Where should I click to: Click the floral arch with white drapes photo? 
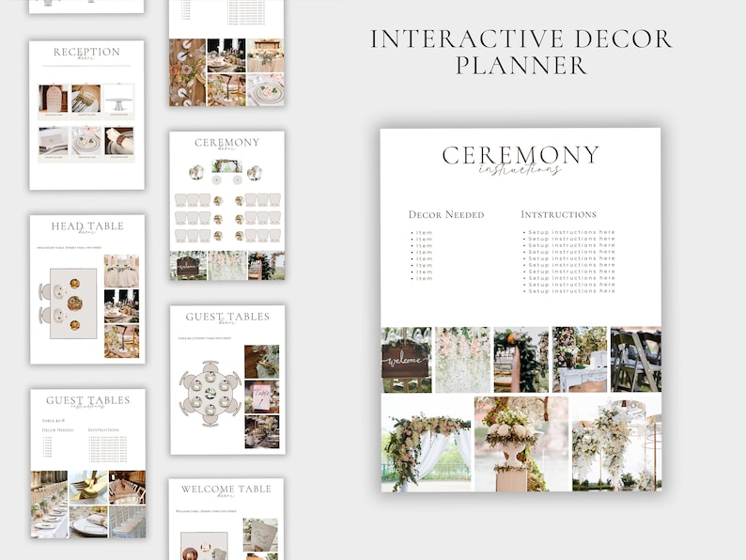pos(427,443)
